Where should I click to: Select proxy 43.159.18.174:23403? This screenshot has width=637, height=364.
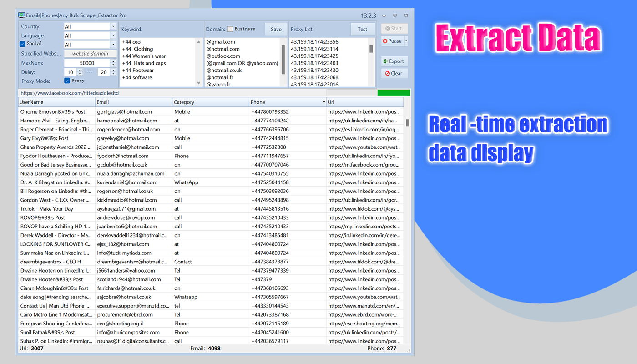[x=314, y=63]
